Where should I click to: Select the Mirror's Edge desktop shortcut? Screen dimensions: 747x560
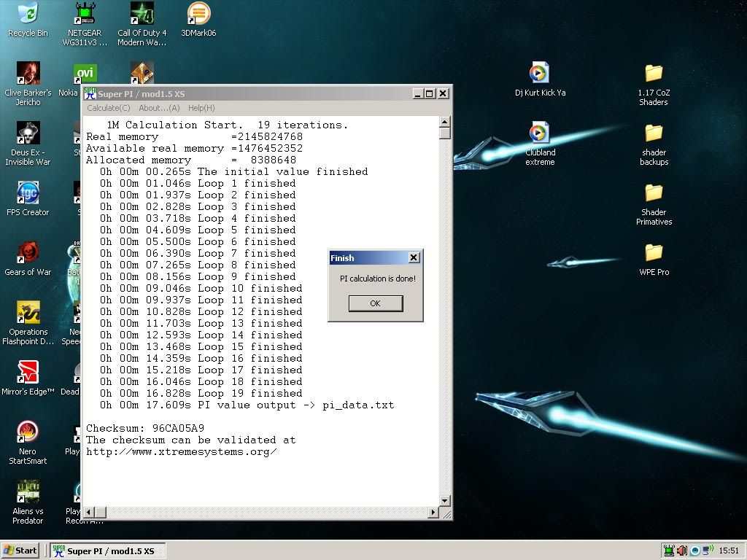pyautogui.click(x=28, y=378)
